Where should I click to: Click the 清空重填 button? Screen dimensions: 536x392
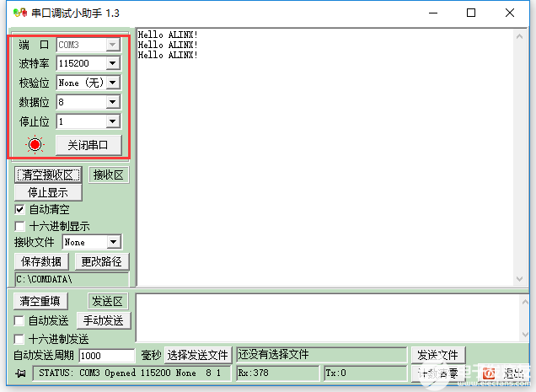pyautogui.click(x=40, y=301)
